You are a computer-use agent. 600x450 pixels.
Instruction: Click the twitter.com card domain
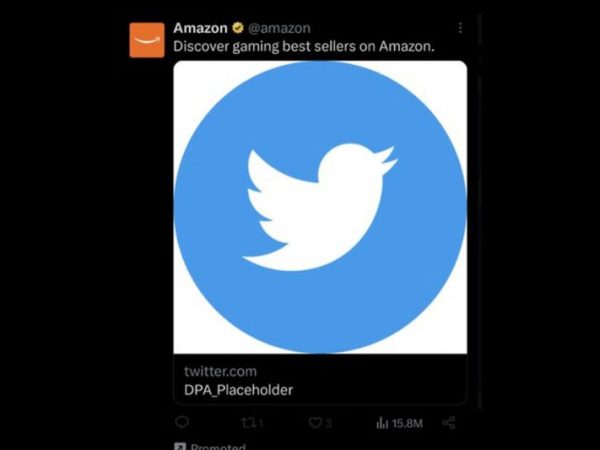(x=220, y=372)
